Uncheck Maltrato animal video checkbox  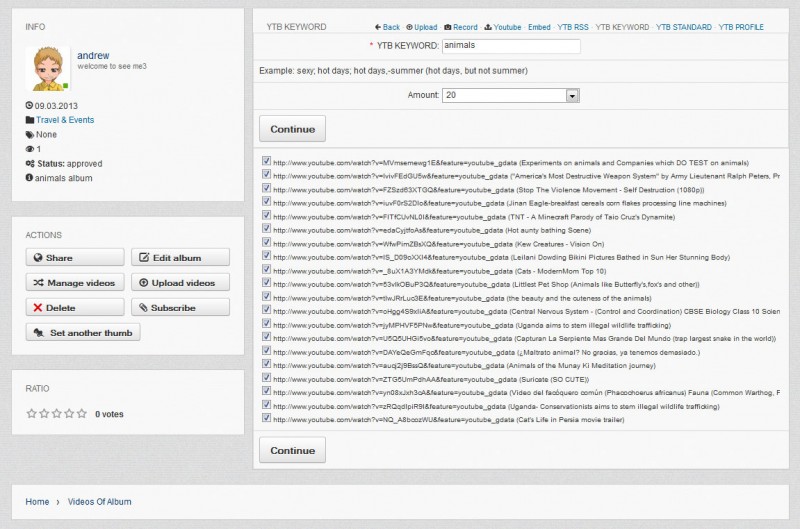(266, 350)
